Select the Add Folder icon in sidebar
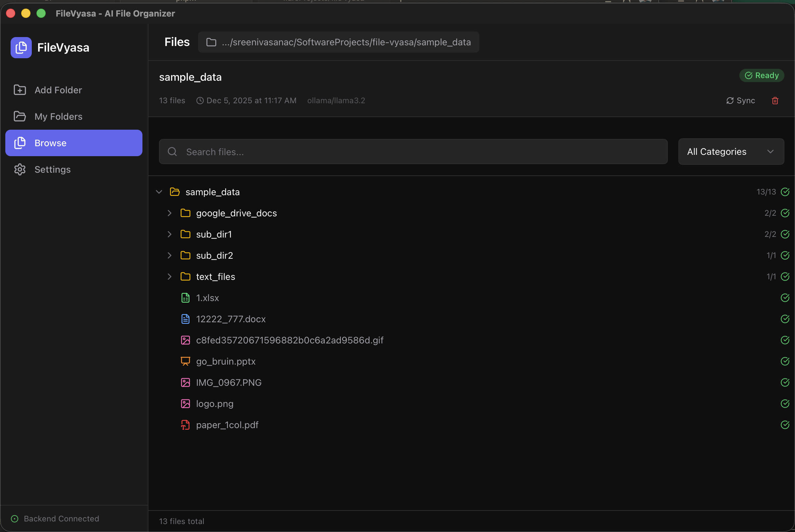 coord(19,90)
